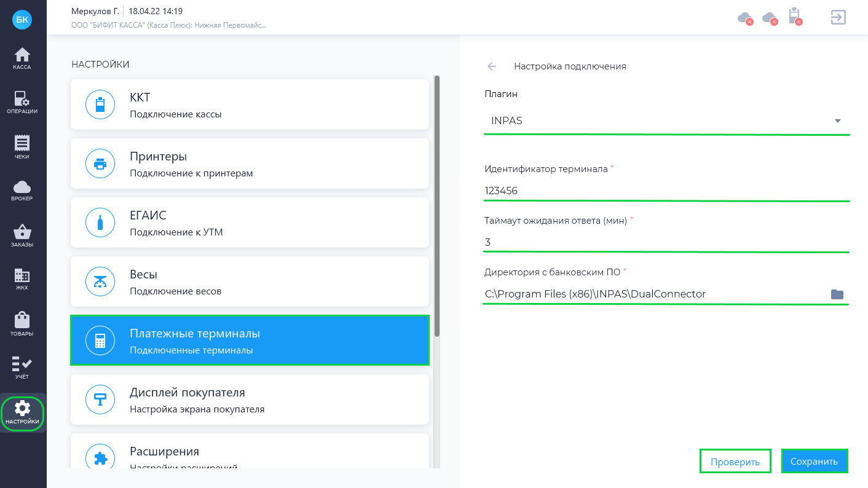The width and height of the screenshot is (868, 488).
Task: Click the Принтеры printer card icon
Action: tap(100, 163)
